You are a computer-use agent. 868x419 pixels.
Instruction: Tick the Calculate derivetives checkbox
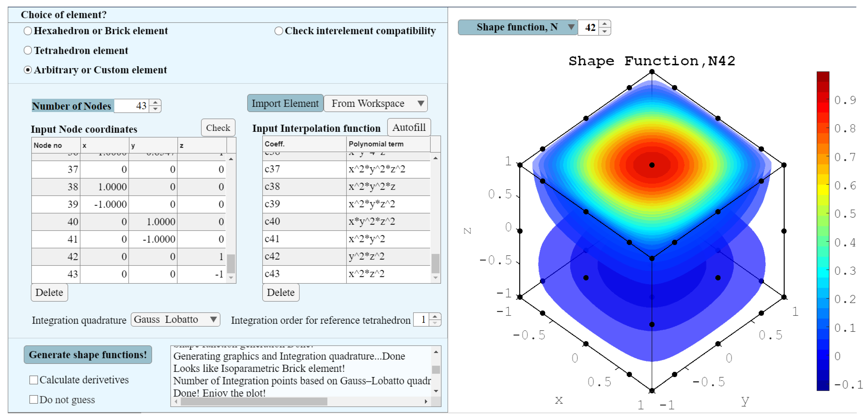[x=34, y=380]
